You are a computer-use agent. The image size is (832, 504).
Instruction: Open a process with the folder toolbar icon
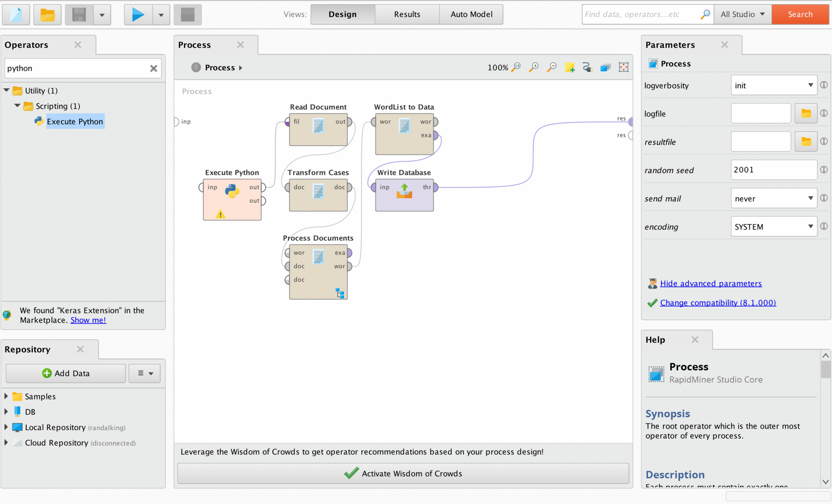[x=47, y=15]
